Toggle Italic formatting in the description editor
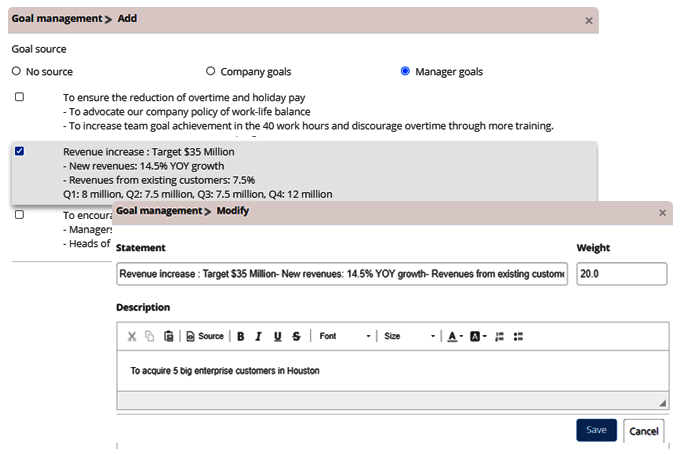Viewport: 682px width, 454px height. click(258, 336)
